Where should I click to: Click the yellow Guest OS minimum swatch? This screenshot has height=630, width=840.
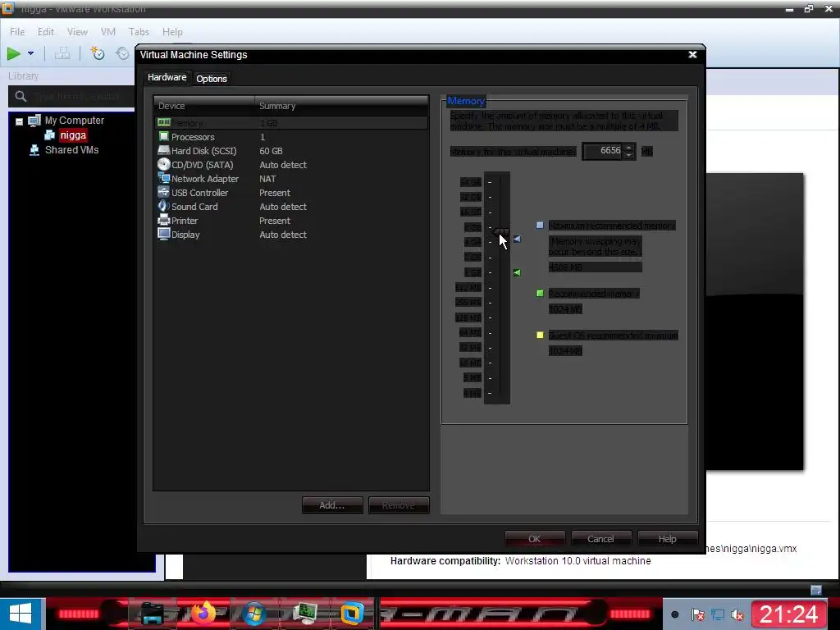tap(540, 335)
